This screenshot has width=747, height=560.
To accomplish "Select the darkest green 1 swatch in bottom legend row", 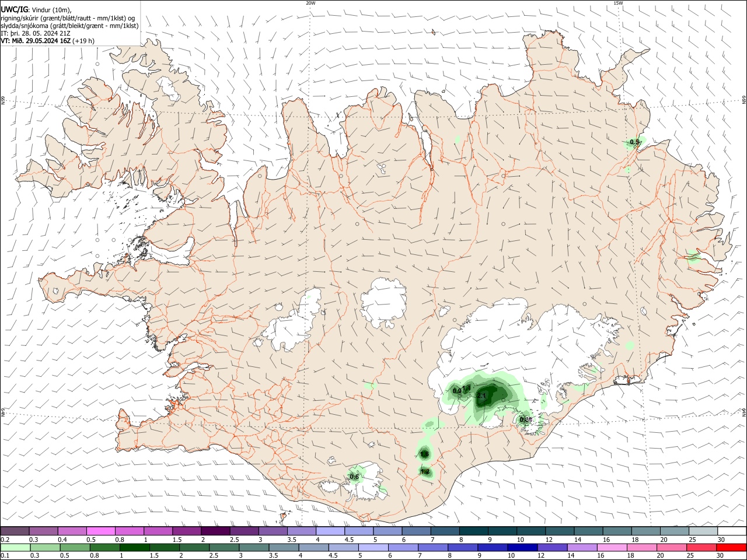I will [x=134, y=548].
